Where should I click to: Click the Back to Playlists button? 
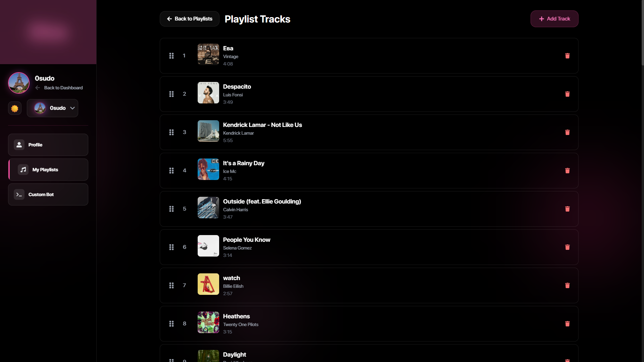click(x=189, y=19)
